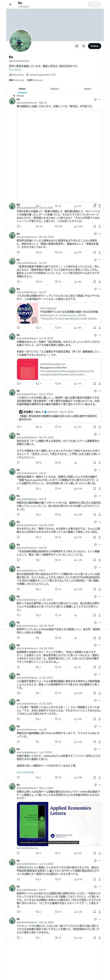Switch to the Replies tab
110x980 pixels.
(x=55, y=89)
